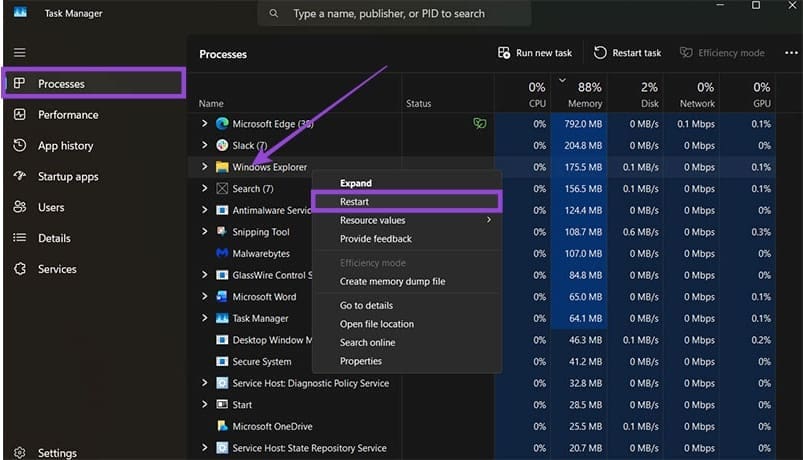Expand the Windows Explorer process group

[x=204, y=166]
